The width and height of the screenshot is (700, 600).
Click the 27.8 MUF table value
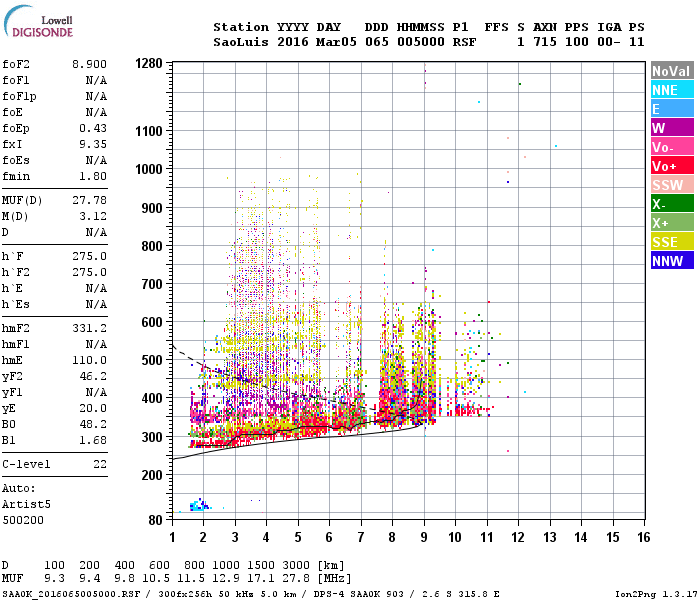[296, 579]
